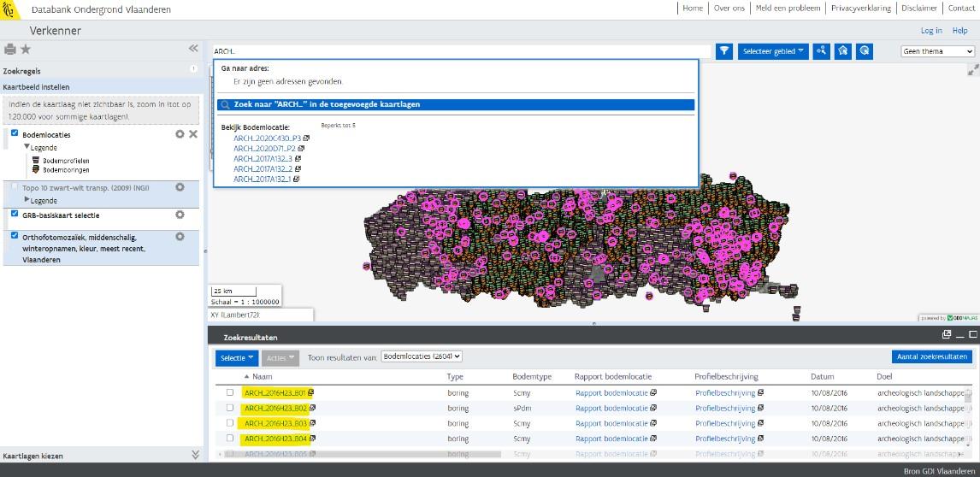Collapse the left sidebar panel
The width and height of the screenshot is (980, 477).
[193, 49]
